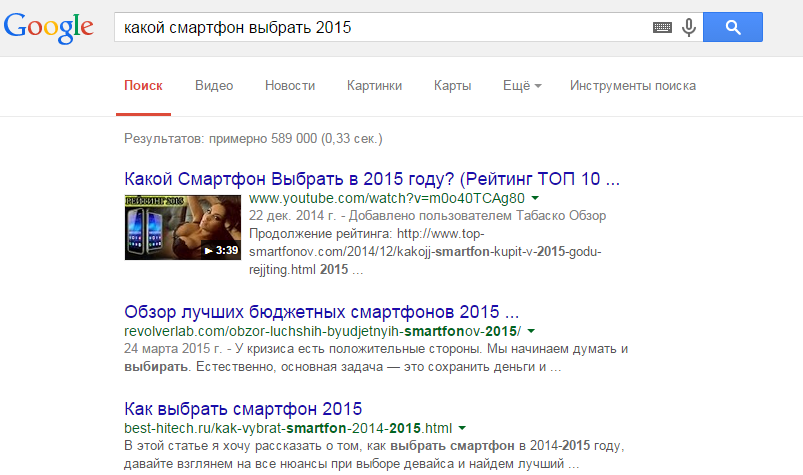Click snippet starting В этой статье я хочу

click(x=374, y=455)
